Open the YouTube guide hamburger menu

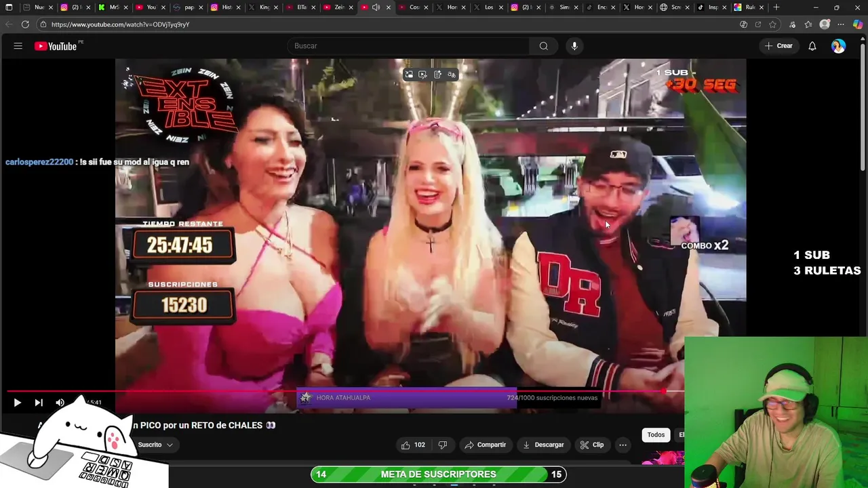click(18, 46)
